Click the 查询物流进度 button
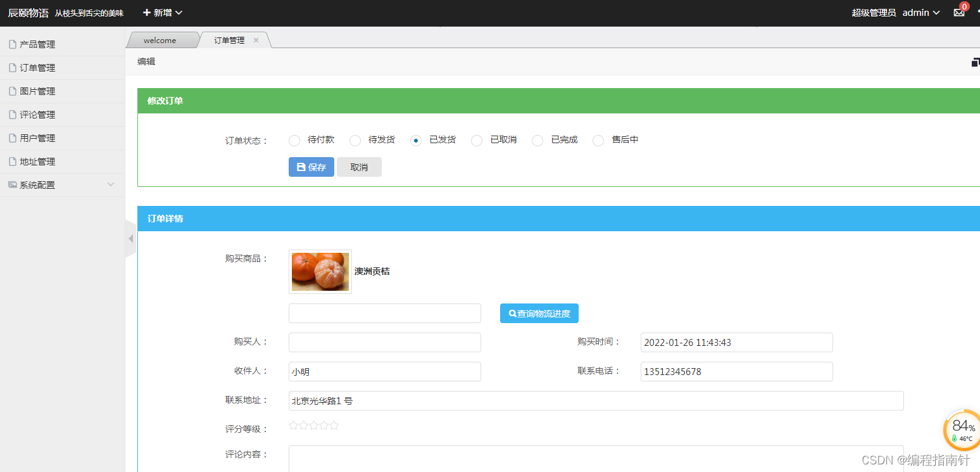 pyautogui.click(x=539, y=314)
